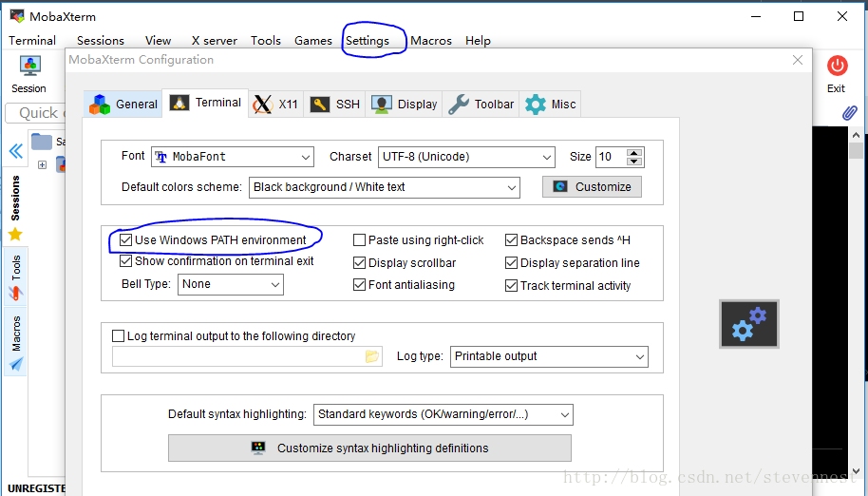
Task: Click Customize syntax highlighting definitions button
Action: click(369, 448)
